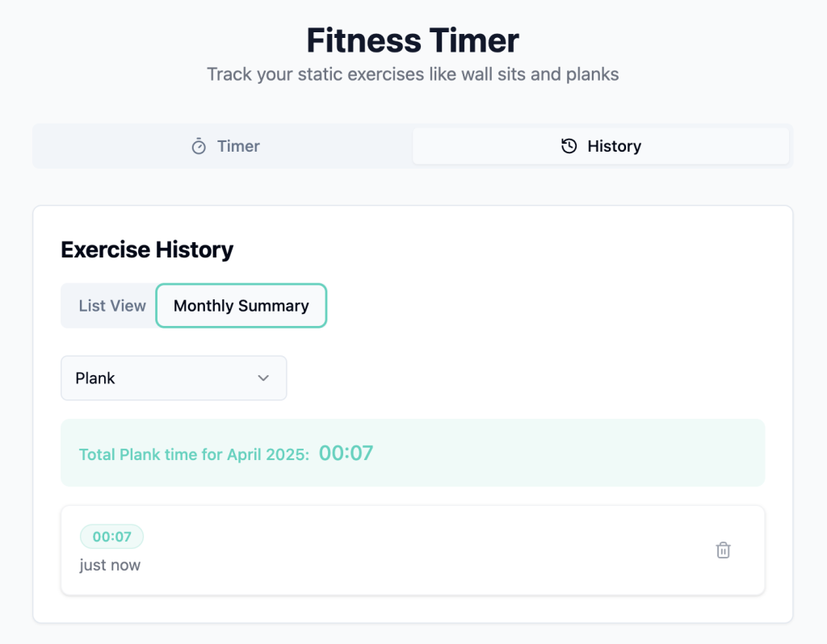
Task: Click the history clock icon
Action: pos(569,146)
